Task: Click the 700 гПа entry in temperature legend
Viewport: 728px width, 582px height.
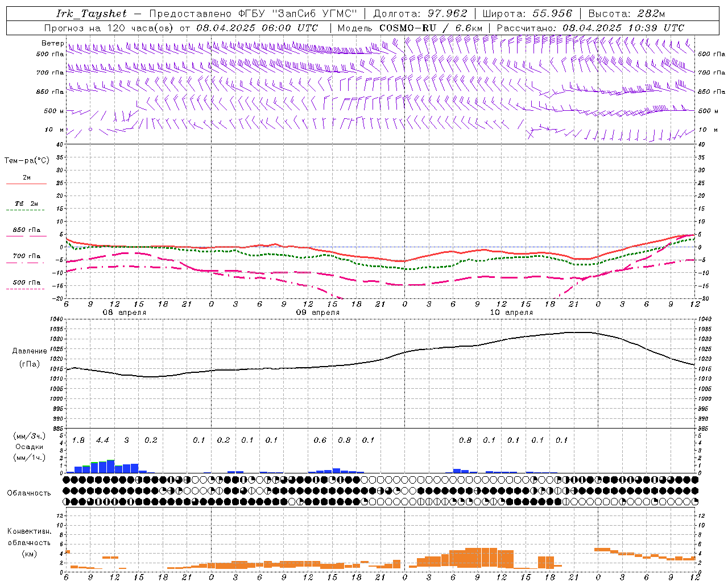Action: tap(27, 256)
